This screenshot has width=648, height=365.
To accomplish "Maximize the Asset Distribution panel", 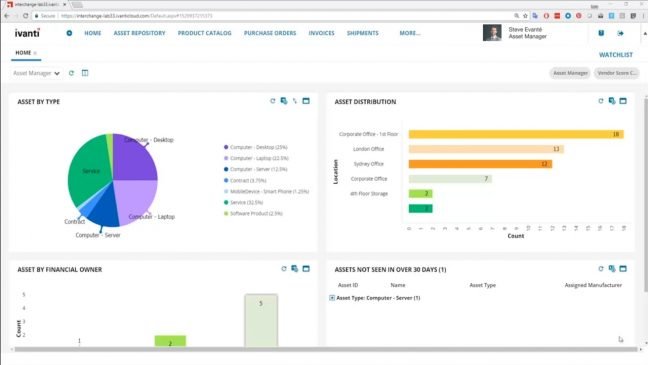I will (x=623, y=101).
